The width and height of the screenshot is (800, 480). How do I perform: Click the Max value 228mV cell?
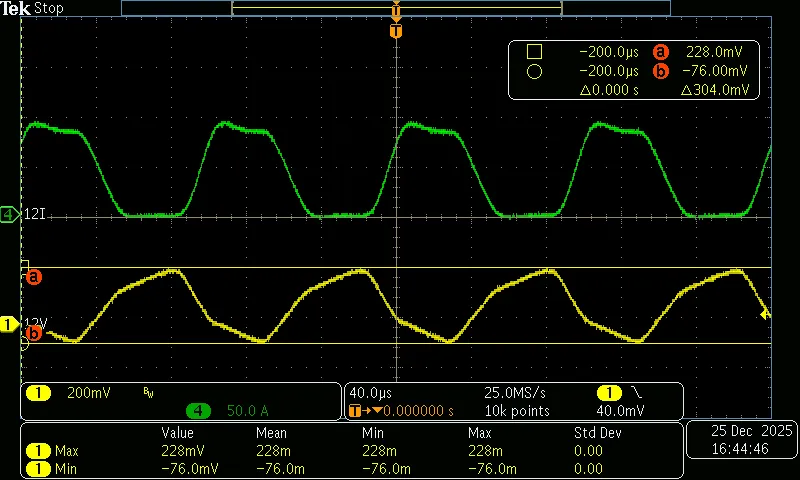[x=183, y=451]
